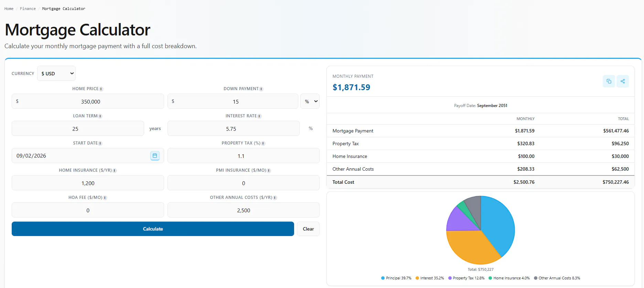This screenshot has width=644, height=288.
Task: Show info tooltip for Loan Term
Action: (x=100, y=116)
